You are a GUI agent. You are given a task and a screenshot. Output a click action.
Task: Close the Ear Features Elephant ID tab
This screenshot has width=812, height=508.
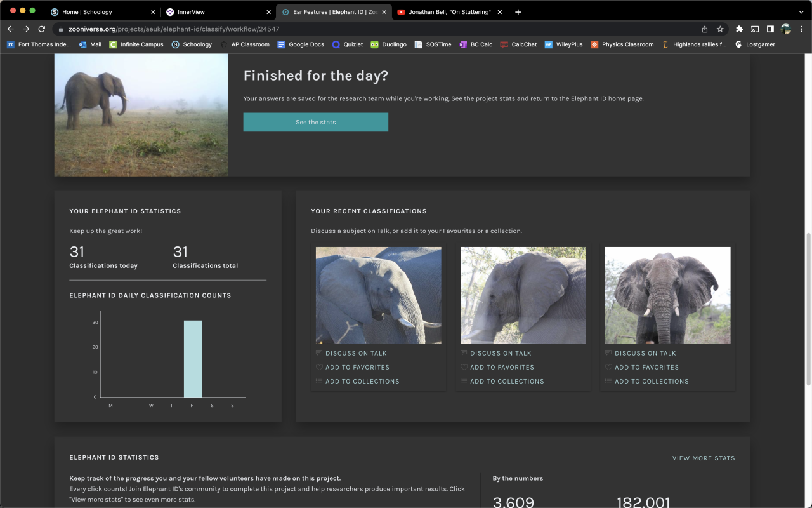coord(384,12)
